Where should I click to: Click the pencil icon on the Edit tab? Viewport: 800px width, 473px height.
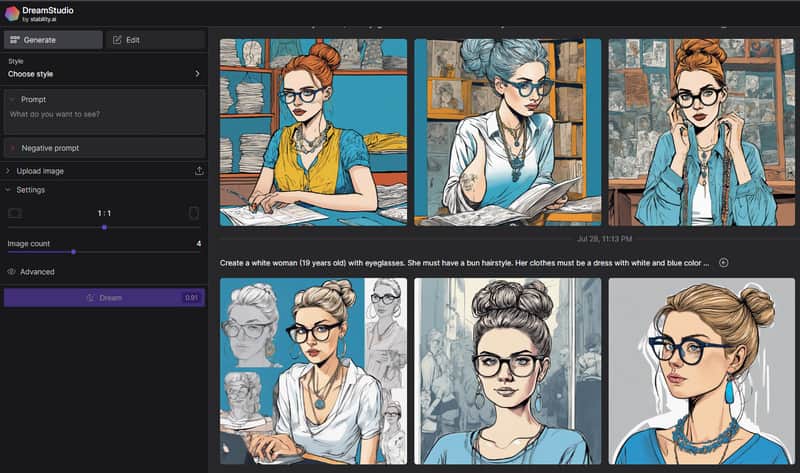coord(117,40)
